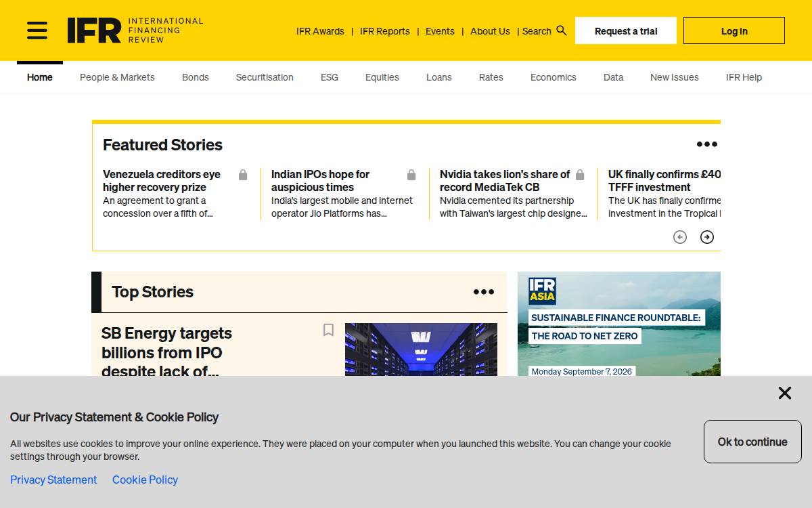Click 'THE ROAD TO NET ZERO' banner text
The image size is (812, 508).
click(x=585, y=336)
